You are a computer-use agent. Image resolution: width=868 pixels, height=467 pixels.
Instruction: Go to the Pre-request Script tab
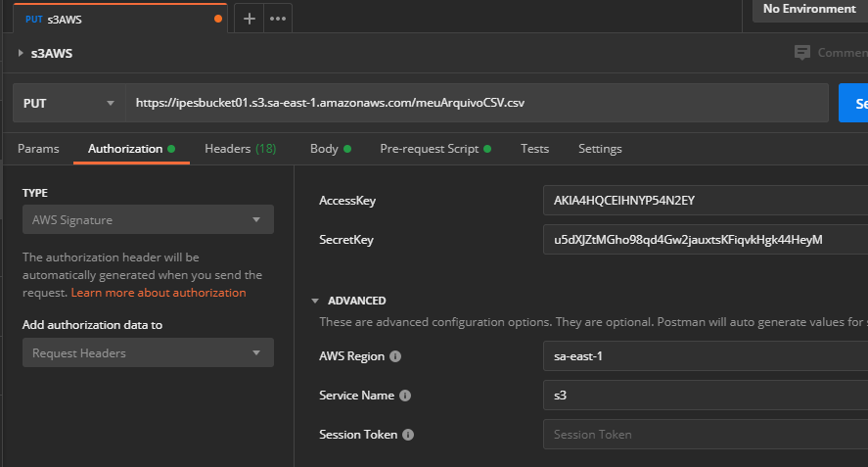click(x=429, y=149)
